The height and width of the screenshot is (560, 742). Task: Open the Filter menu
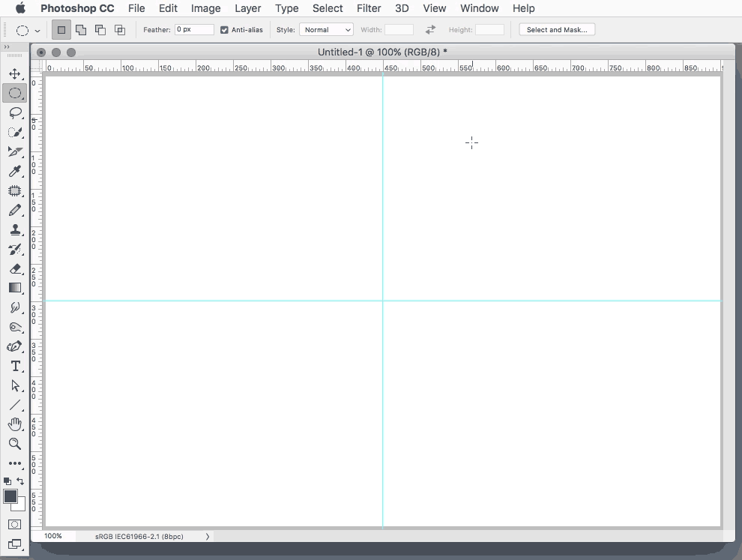pyautogui.click(x=369, y=8)
